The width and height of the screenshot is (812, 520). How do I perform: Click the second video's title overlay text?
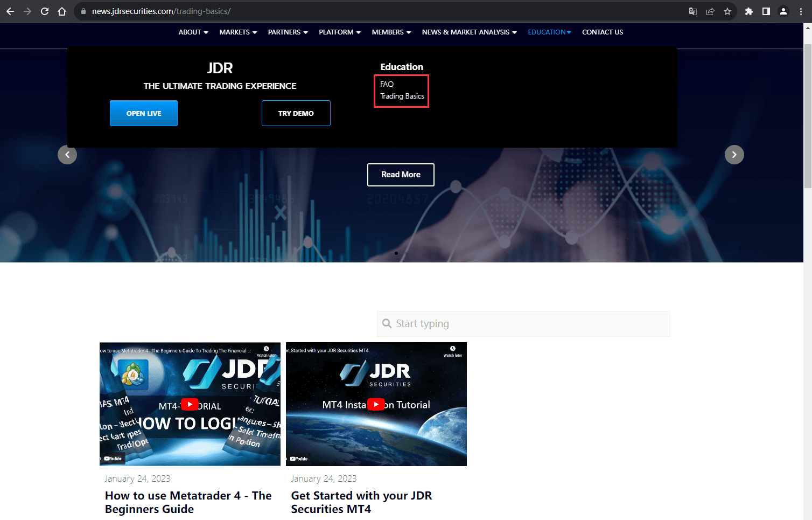pyautogui.click(x=327, y=351)
